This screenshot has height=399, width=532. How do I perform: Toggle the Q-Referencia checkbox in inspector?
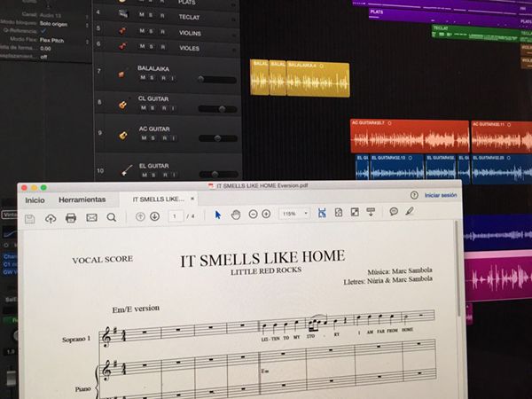43,31
